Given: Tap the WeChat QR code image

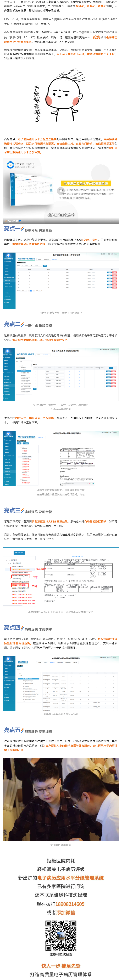Looking at the screenshot, I should click(61, 935).
